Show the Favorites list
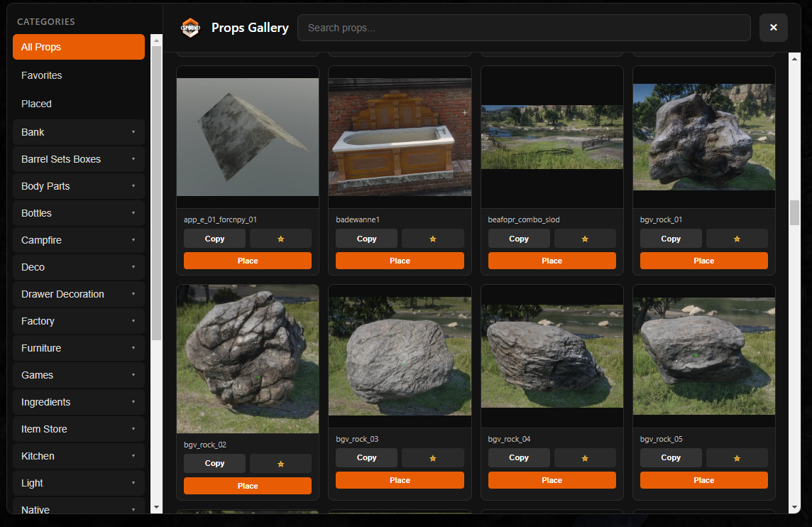812x527 pixels. (79, 75)
